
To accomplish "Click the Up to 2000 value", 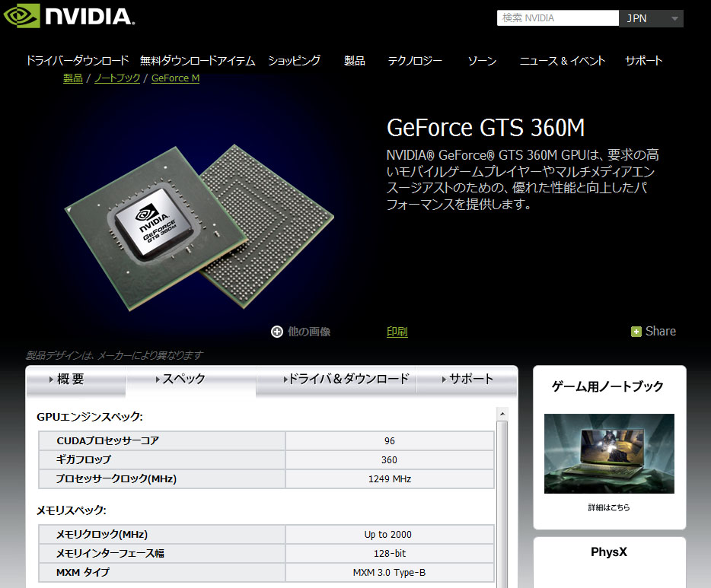I will [390, 535].
